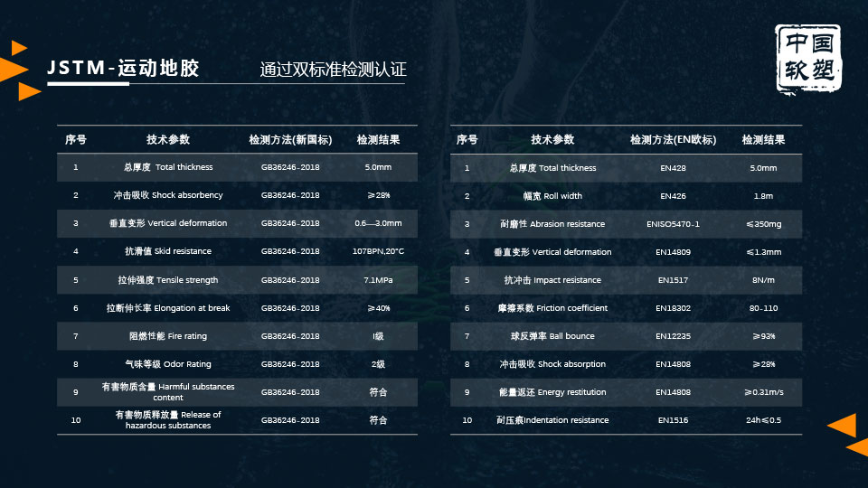Screen dimensions: 868x488
Task: Click the 检测方法(新国标) column header
Action: 290,140
